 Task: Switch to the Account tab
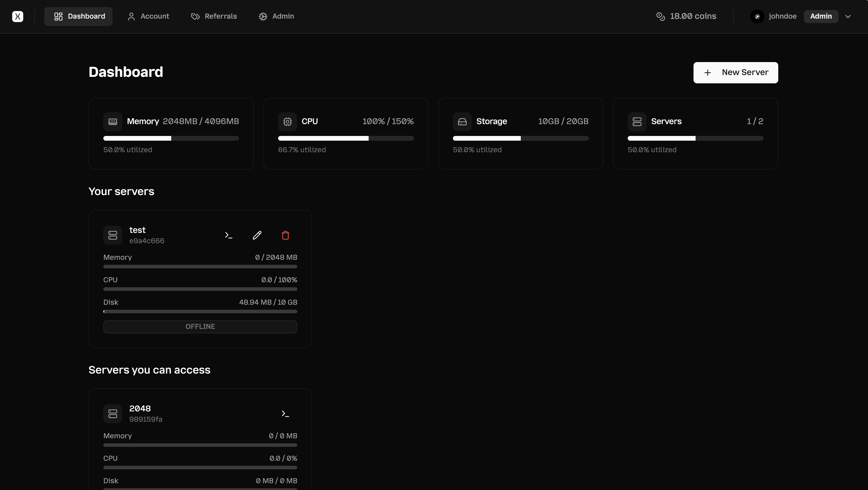point(148,16)
